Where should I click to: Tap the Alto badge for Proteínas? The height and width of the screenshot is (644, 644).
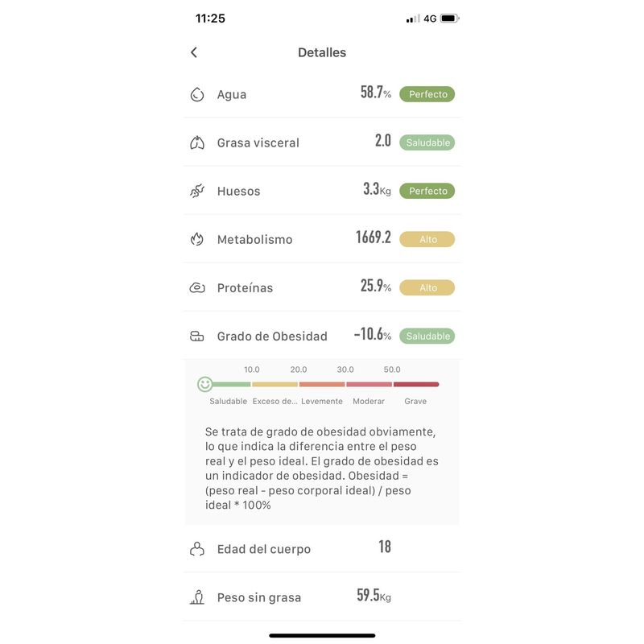[427, 287]
